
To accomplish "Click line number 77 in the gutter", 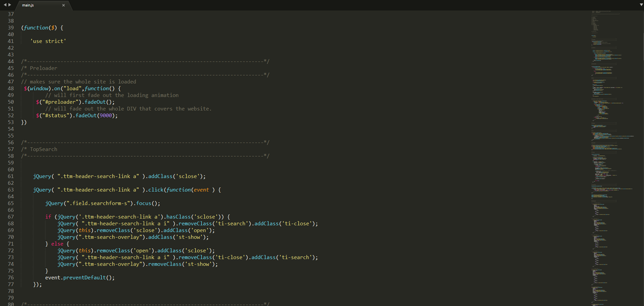I will [10, 284].
